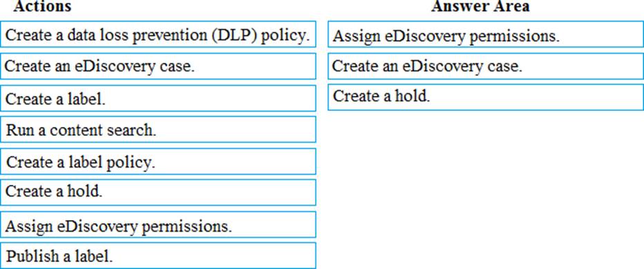This screenshot has width=644, height=269.
Task: Select the 'Create a label policy.' action
Action: [x=158, y=161]
